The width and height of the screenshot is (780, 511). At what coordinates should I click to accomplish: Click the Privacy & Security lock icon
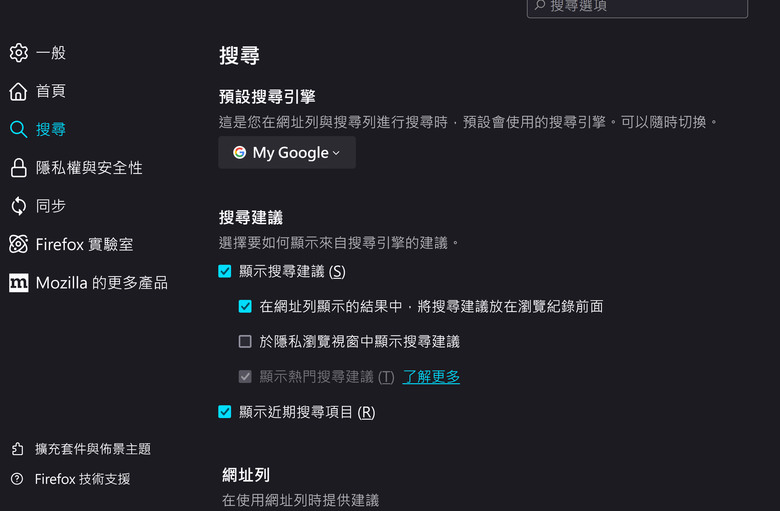click(x=18, y=168)
